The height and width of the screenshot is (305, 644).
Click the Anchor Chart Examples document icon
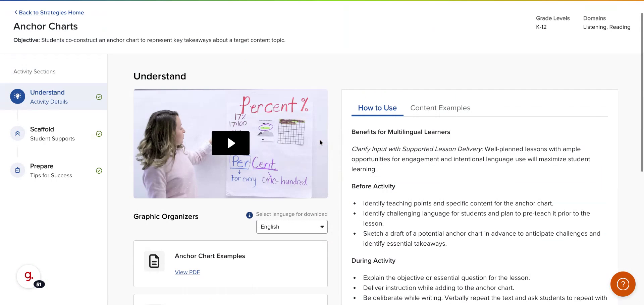tap(154, 261)
